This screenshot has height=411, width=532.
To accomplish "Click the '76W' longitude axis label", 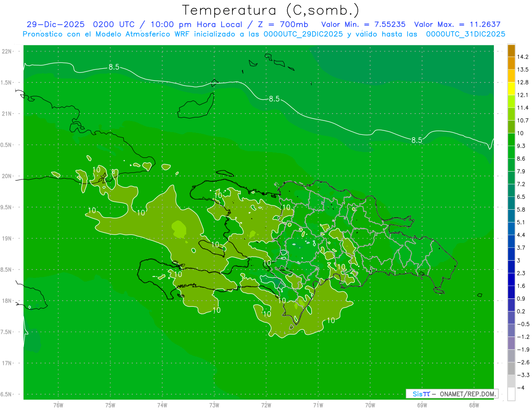I will [58, 405].
